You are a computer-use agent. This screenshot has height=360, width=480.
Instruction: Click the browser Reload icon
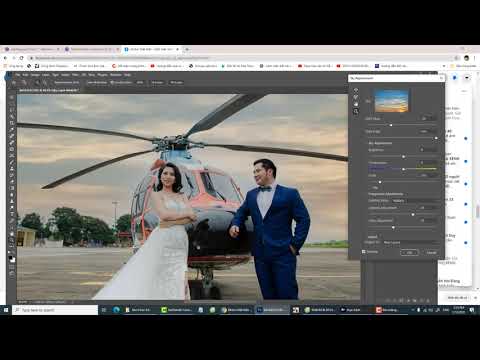[x=22, y=58]
